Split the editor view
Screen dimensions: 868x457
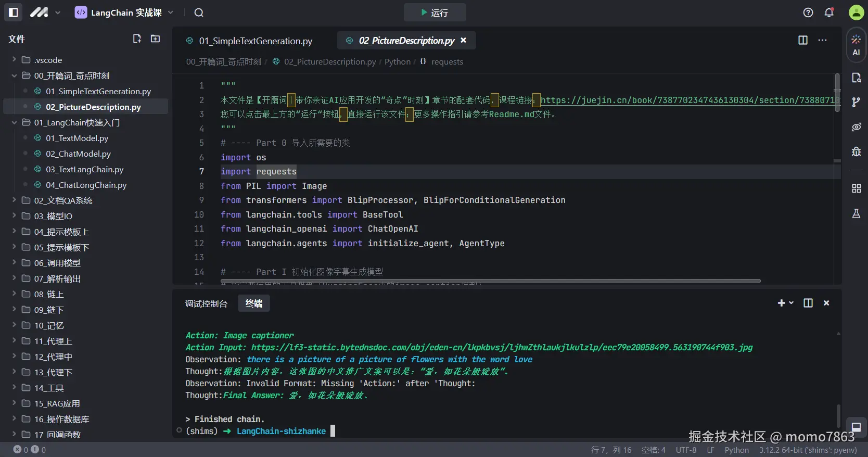tap(803, 40)
